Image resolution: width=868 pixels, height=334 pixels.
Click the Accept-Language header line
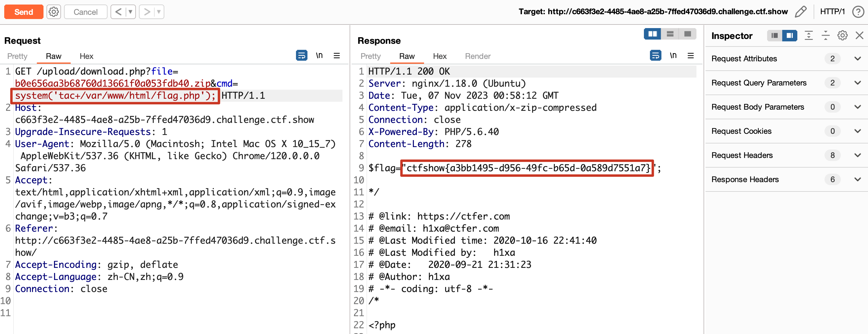[99, 277]
